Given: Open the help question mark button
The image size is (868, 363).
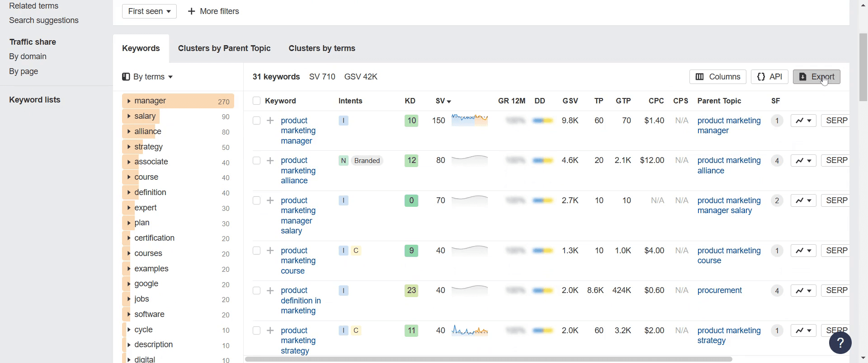Looking at the screenshot, I should tap(840, 343).
